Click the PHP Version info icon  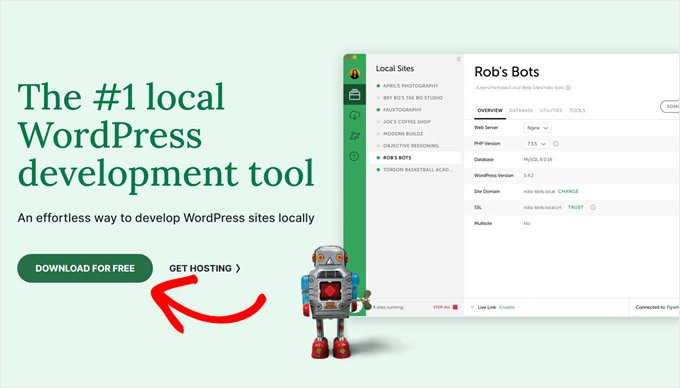pos(556,143)
